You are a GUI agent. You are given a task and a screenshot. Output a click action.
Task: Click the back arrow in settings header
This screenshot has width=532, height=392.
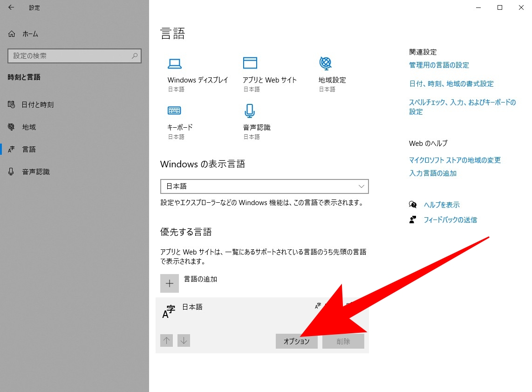[11, 7]
